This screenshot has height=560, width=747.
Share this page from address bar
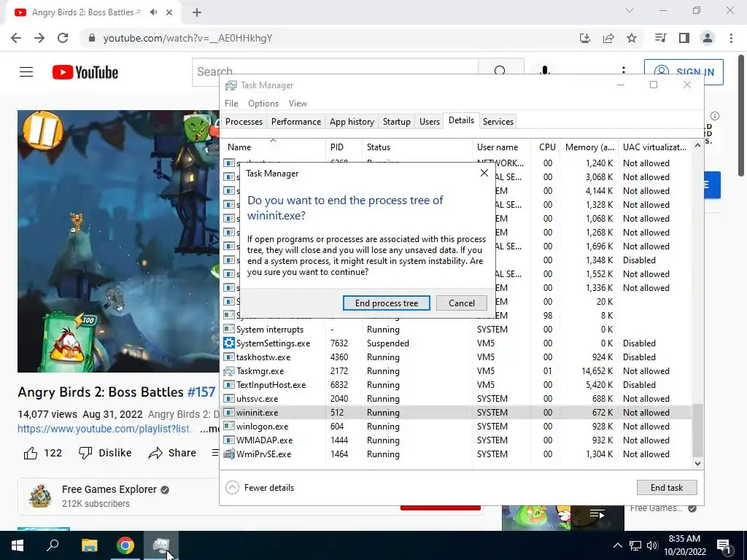pos(608,38)
